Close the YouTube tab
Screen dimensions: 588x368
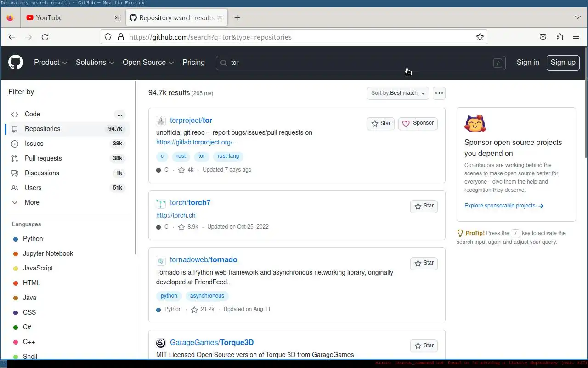click(117, 18)
